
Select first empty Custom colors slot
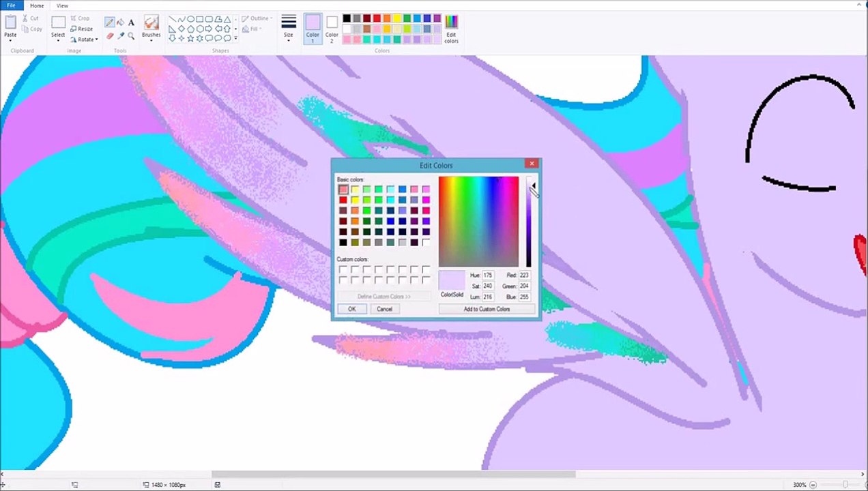[343, 269]
